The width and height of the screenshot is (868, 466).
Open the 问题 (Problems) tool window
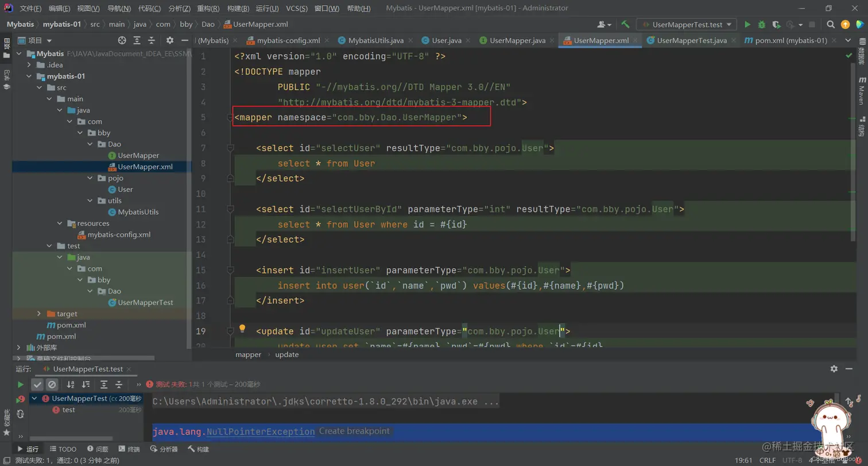(x=97, y=449)
